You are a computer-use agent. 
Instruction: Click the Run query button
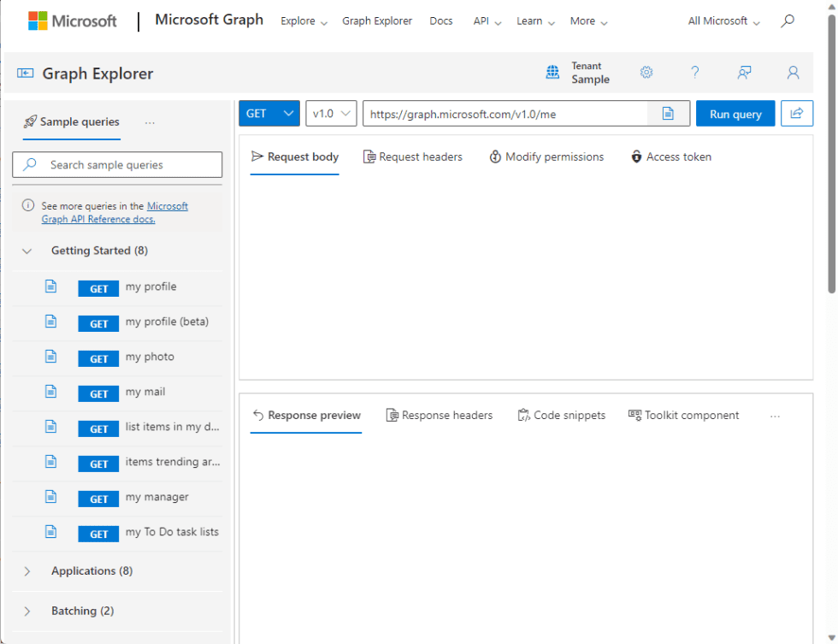pos(735,113)
